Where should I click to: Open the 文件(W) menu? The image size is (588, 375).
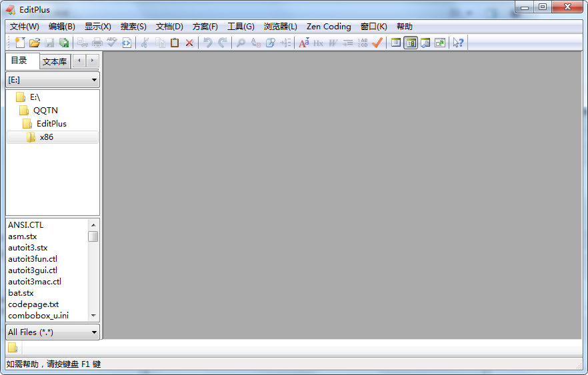pyautogui.click(x=25, y=27)
